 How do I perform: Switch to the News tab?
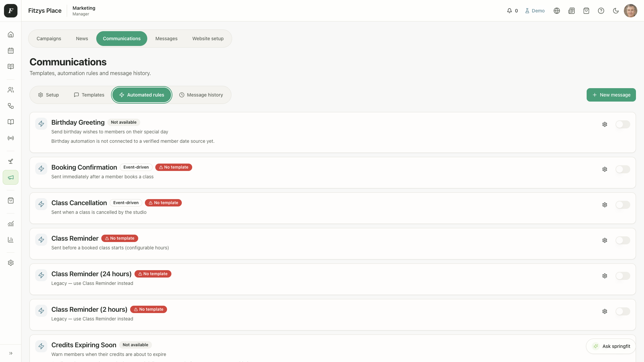82,39
